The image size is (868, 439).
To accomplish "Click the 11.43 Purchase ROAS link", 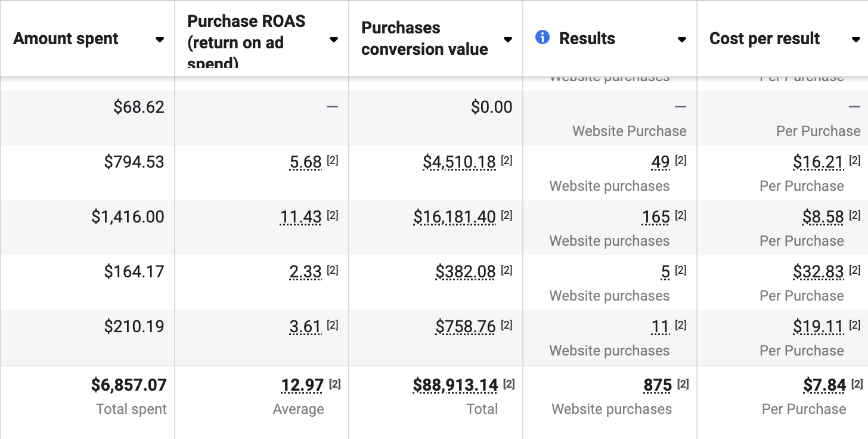I will pyautogui.click(x=300, y=217).
